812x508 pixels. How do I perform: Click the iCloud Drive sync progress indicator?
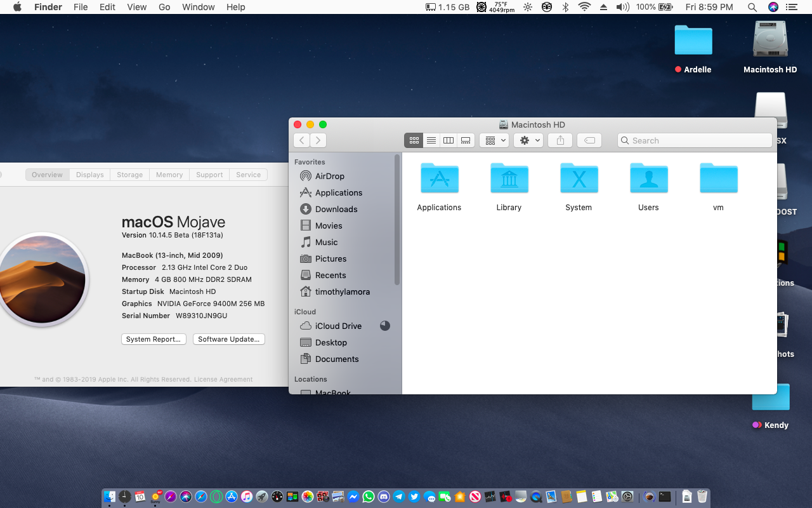tap(385, 326)
